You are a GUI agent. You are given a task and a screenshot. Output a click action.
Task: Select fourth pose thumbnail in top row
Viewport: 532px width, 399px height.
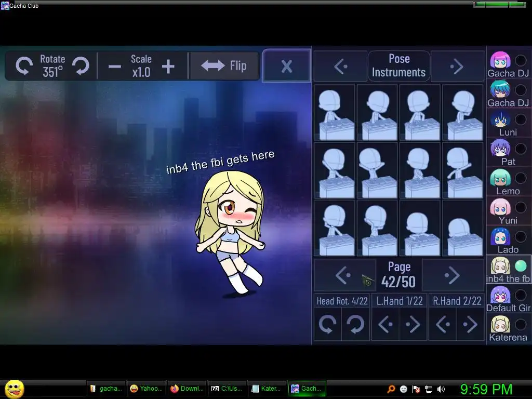pyautogui.click(x=463, y=112)
